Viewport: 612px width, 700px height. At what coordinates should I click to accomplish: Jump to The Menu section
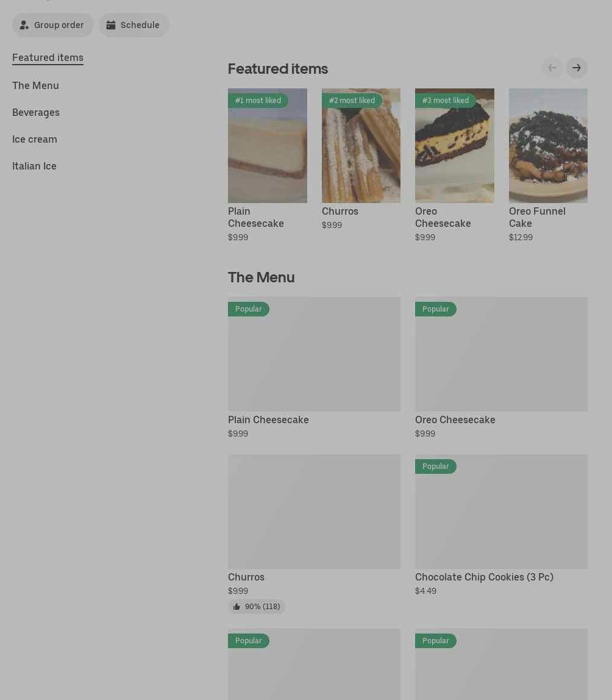(x=35, y=85)
